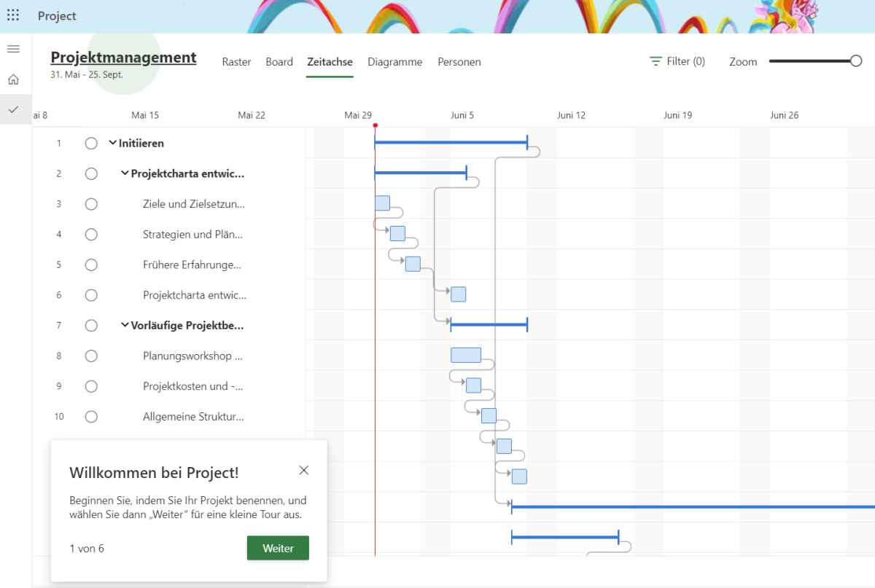Image resolution: width=875 pixels, height=588 pixels.
Task: Select the checkmark sidebar icon
Action: pos(13,109)
